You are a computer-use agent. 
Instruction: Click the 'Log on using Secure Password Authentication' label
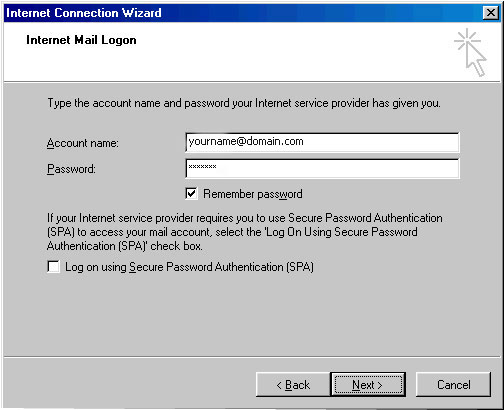coord(189,267)
